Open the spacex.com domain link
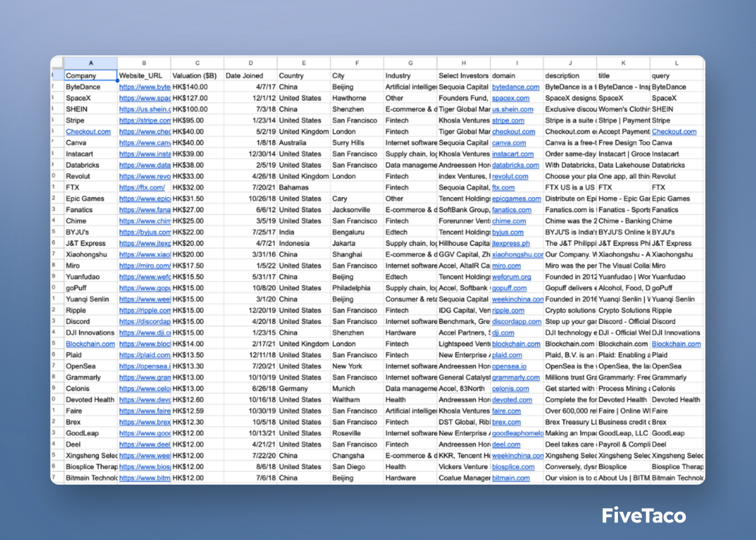Viewport: 756px width, 540px height. click(x=510, y=98)
